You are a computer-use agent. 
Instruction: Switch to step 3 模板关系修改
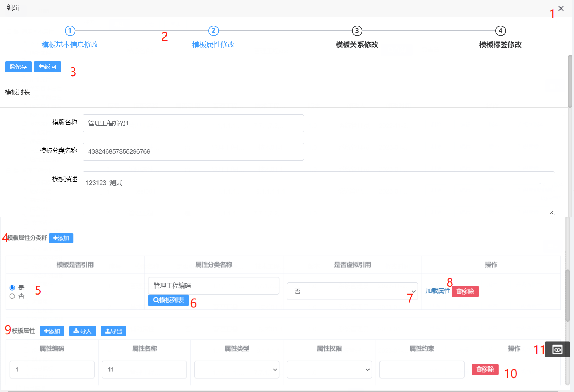tap(357, 31)
